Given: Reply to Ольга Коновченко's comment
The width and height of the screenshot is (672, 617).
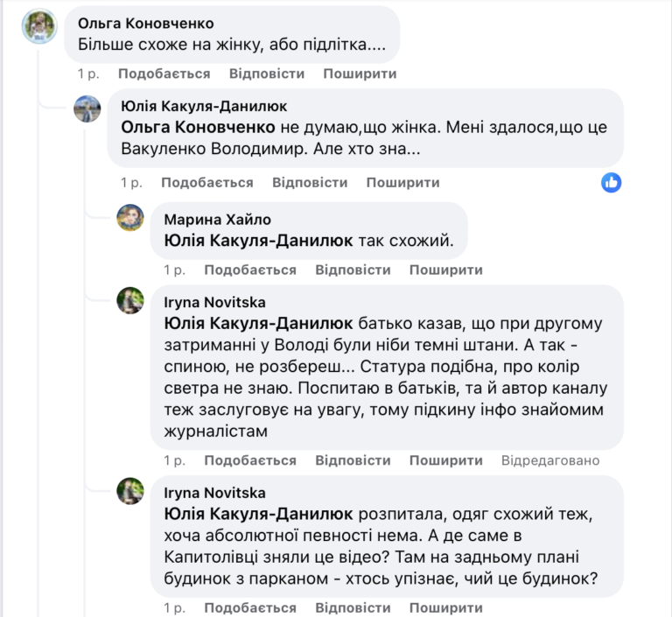Looking at the screenshot, I should [x=267, y=74].
